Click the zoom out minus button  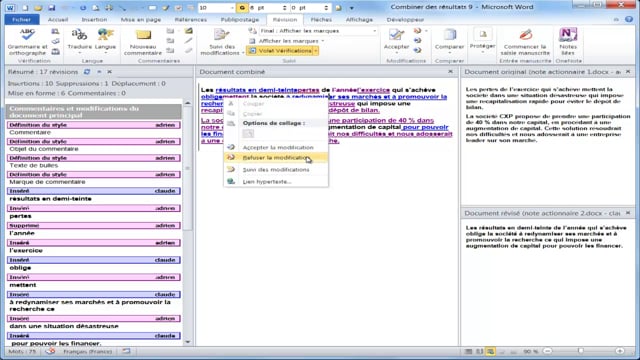click(547, 351)
